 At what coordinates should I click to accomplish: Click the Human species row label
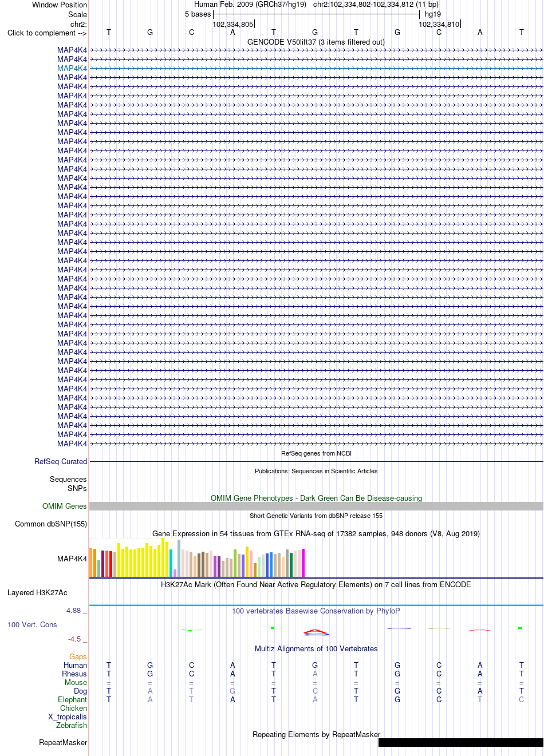point(75,665)
